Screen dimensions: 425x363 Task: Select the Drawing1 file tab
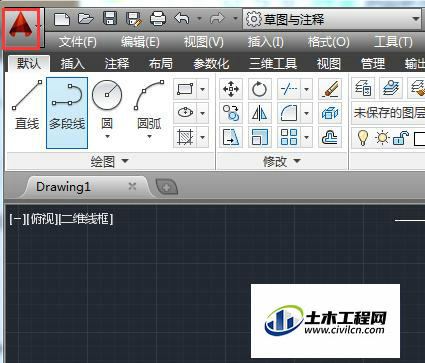pos(63,187)
